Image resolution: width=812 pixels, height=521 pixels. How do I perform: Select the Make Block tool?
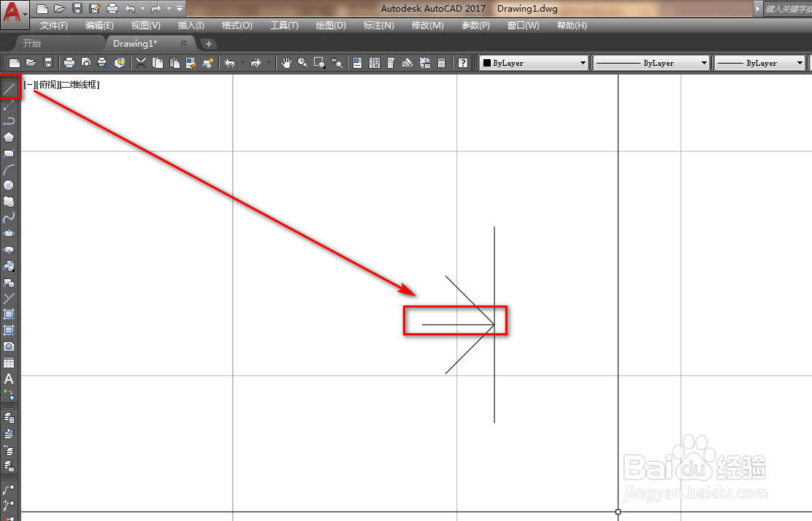(9, 283)
